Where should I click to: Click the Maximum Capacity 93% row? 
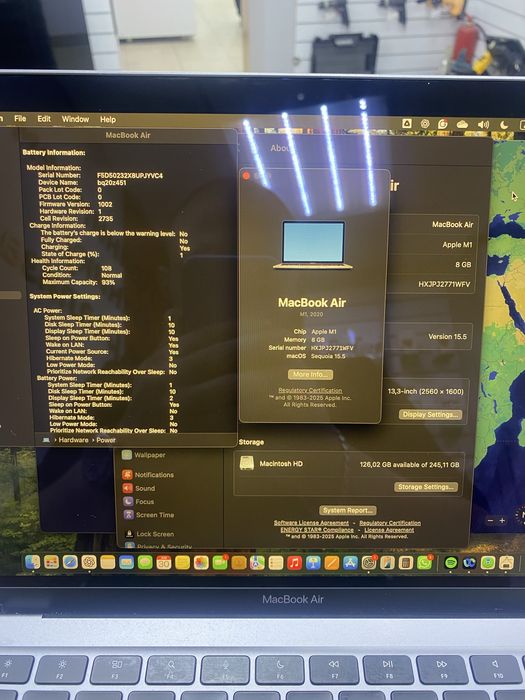pyautogui.click(x=79, y=282)
